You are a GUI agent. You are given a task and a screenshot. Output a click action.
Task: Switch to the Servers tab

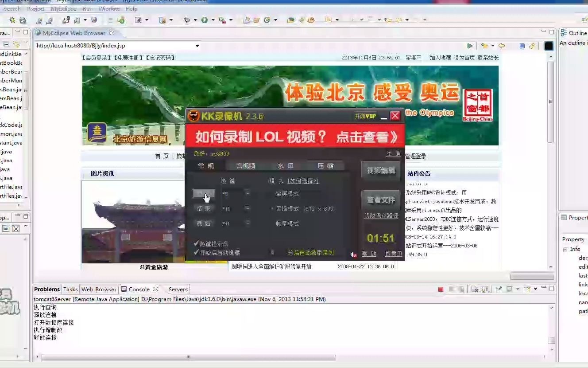pos(178,289)
